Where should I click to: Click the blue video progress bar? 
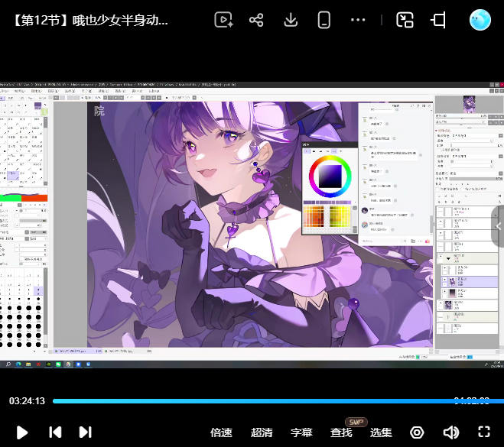click(x=278, y=401)
